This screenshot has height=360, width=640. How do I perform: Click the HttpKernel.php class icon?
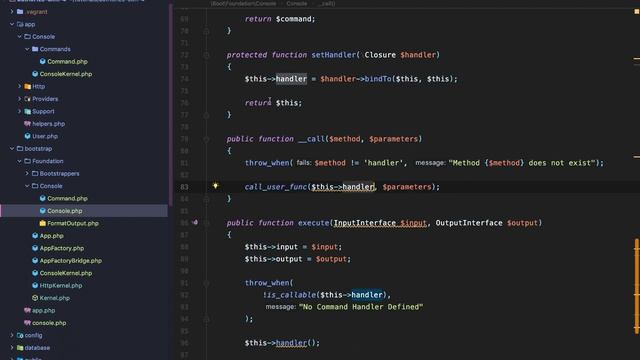(x=35, y=285)
